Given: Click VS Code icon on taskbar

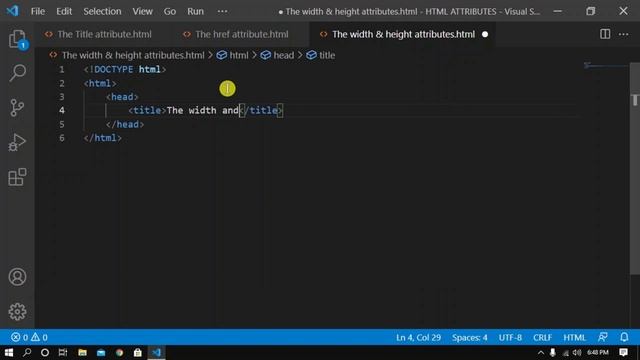Looking at the screenshot, I should tap(156, 352).
